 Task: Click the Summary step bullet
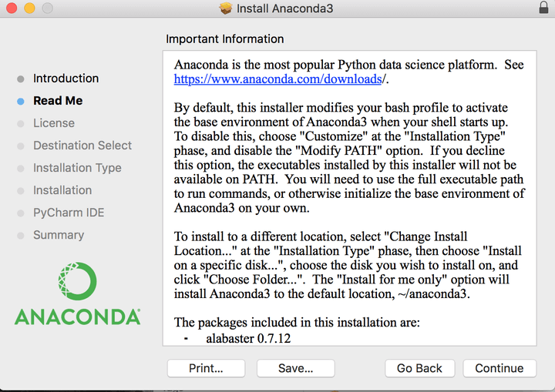click(20, 235)
